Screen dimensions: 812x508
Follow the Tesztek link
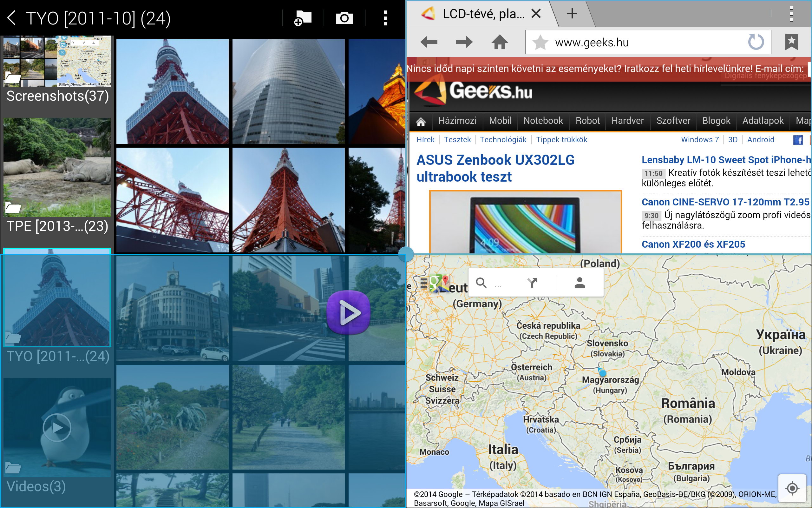pos(457,140)
